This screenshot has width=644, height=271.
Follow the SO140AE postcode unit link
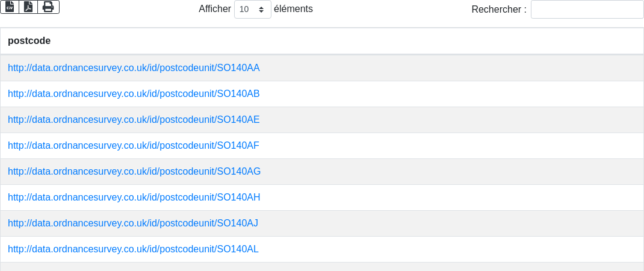[134, 119]
